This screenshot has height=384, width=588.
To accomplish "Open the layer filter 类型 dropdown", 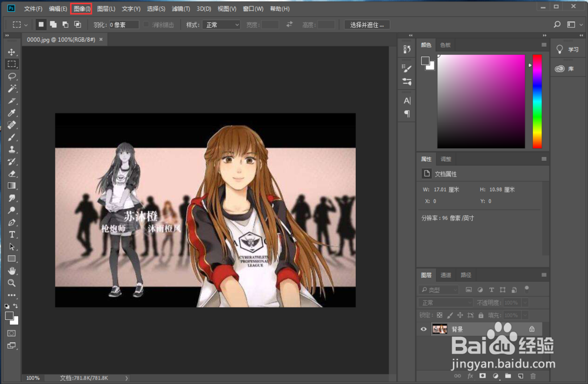I will tap(439, 289).
